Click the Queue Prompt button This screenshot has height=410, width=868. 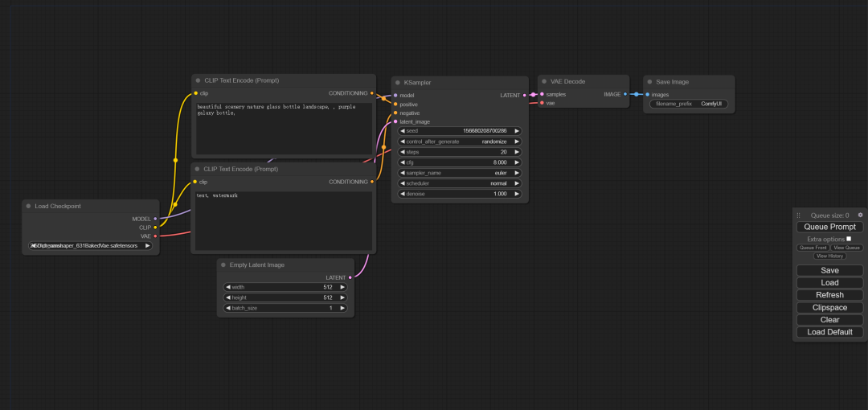829,227
